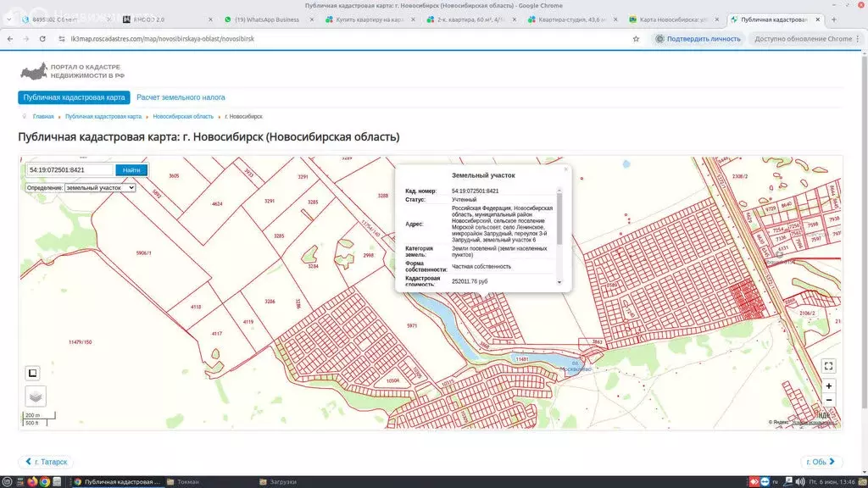
Task: Navigate to previous city 'г. Татарск'
Action: [46, 462]
